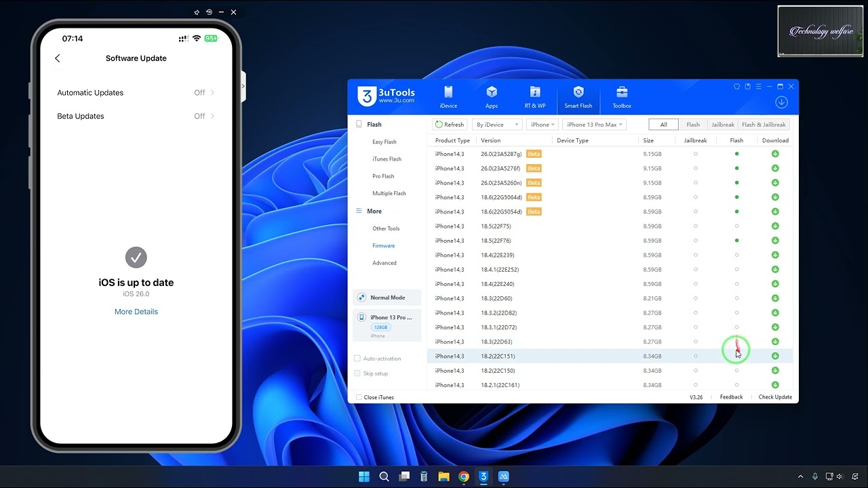Open the 3uTools skin shirt icon

tap(736, 87)
